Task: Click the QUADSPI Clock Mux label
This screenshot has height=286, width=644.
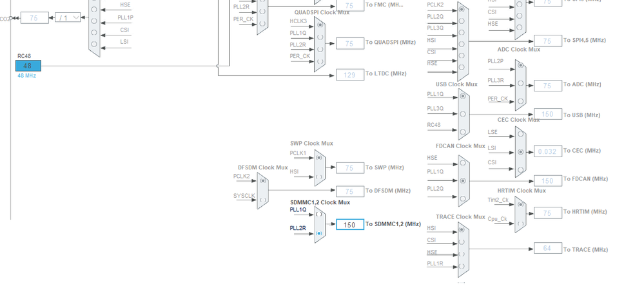Action: coord(322,12)
